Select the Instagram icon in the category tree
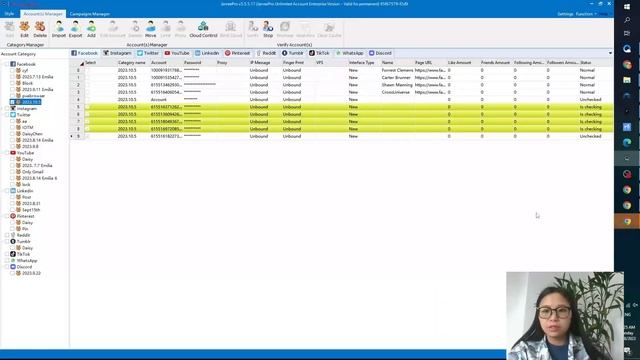The image size is (640, 360). point(13,109)
